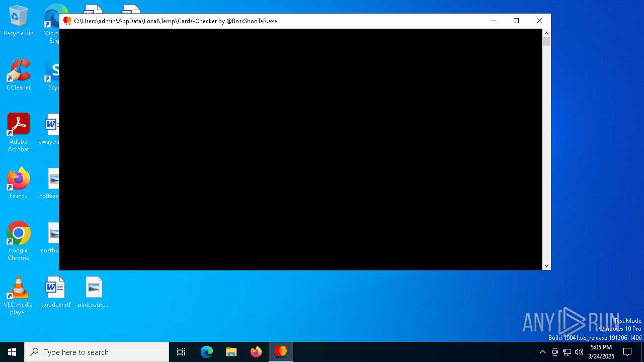Click the console vertical scrollbar thumb

(x=546, y=42)
